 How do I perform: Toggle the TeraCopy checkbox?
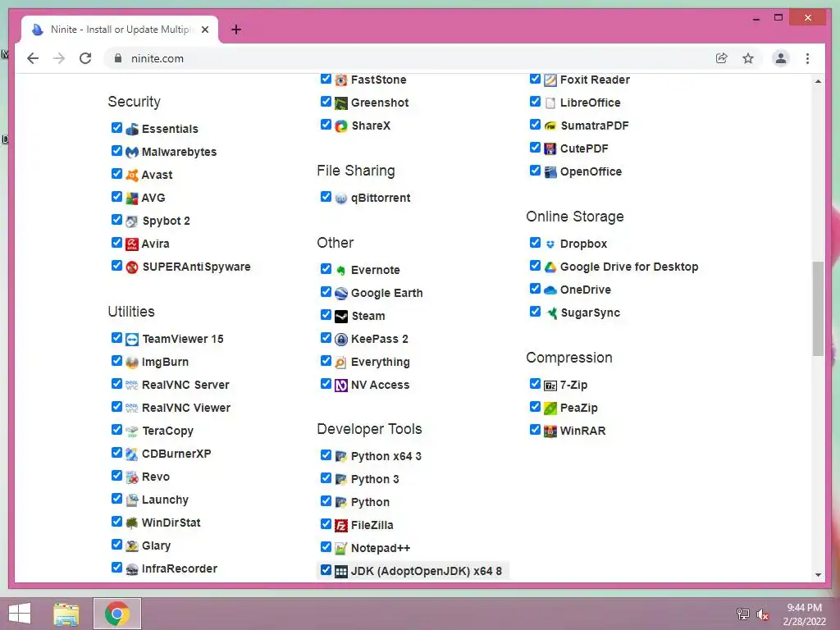click(x=116, y=430)
